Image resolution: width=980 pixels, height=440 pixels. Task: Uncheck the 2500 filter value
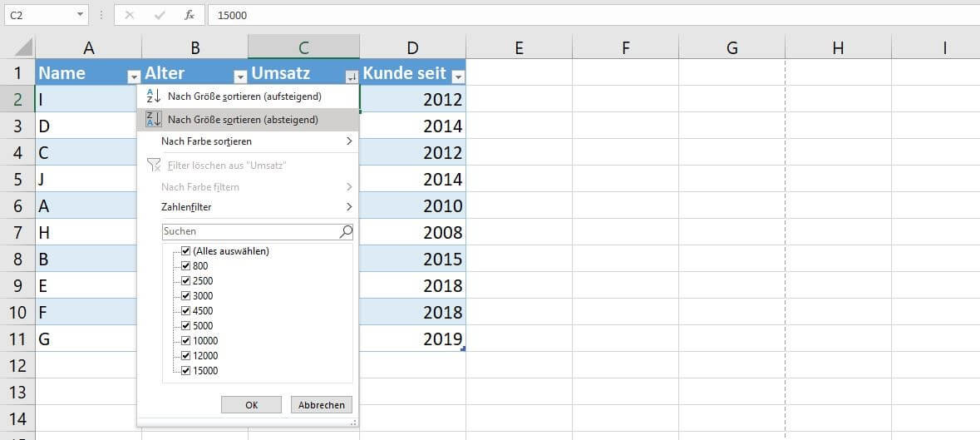point(185,280)
